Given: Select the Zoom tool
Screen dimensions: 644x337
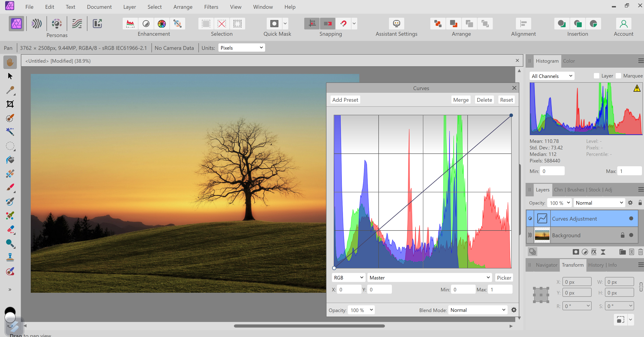Looking at the screenshot, I should coord(10,243).
